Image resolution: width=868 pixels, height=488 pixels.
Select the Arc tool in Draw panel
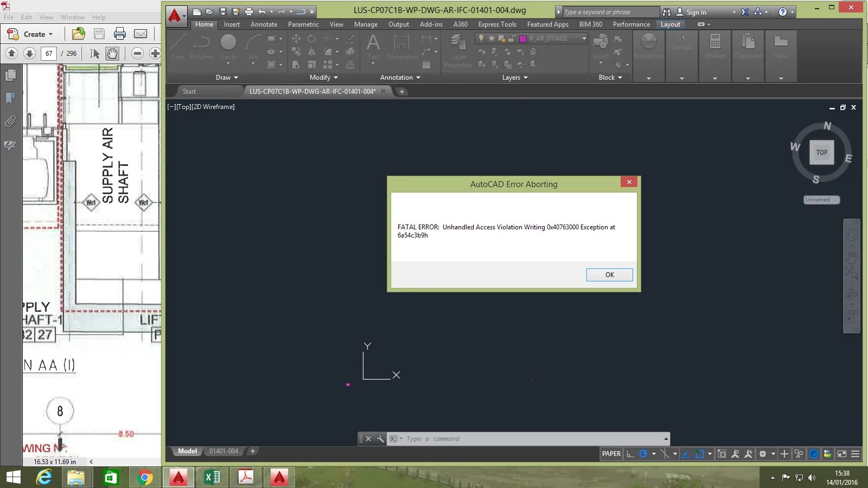pos(253,47)
